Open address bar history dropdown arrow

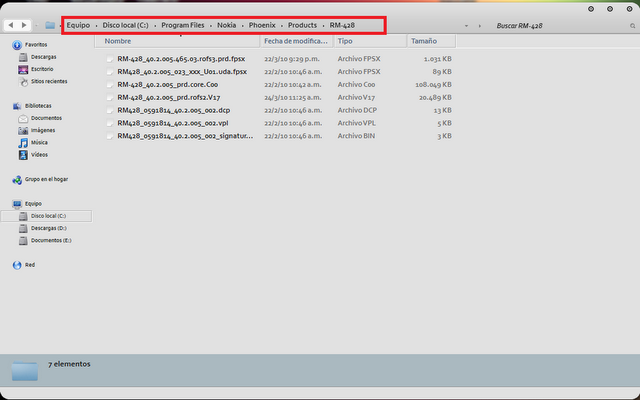[466, 26]
